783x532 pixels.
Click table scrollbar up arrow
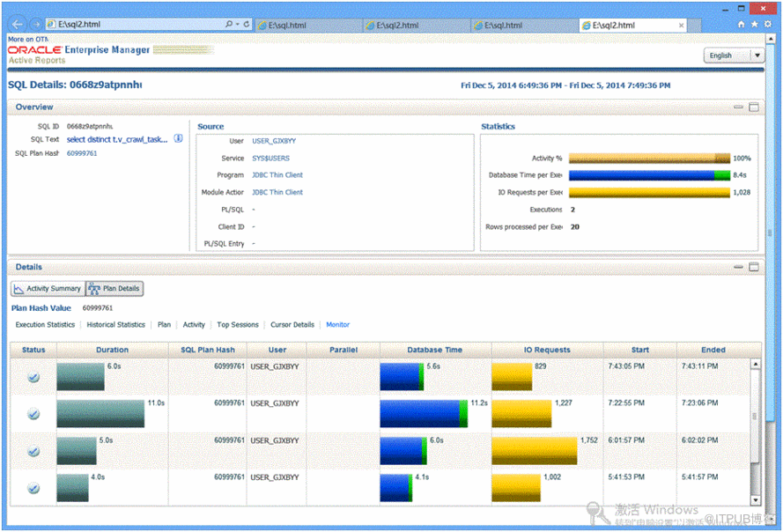[756, 364]
